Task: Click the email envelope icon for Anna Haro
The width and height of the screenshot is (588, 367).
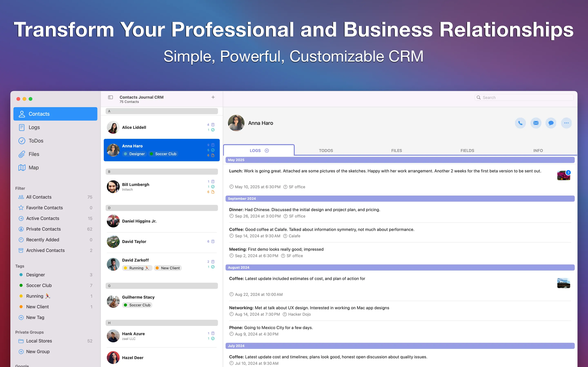Action: pos(536,123)
